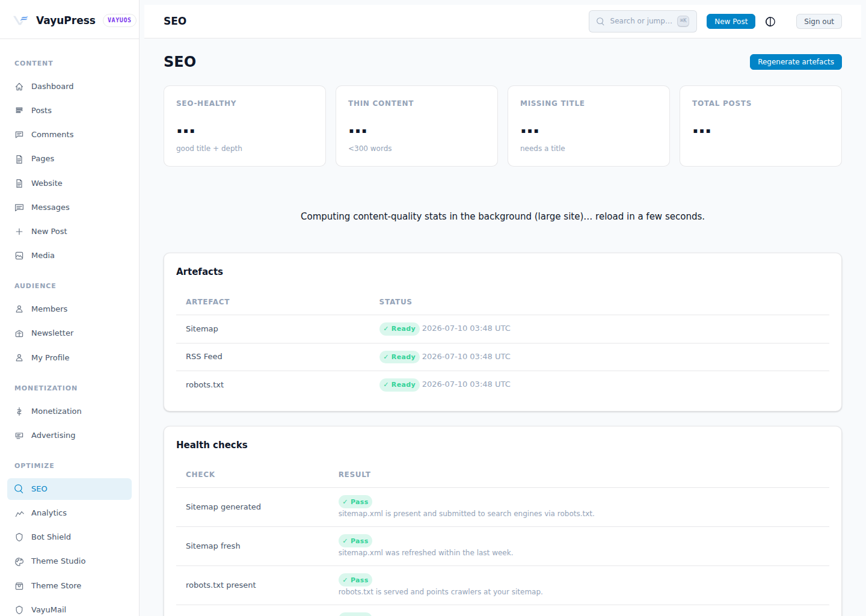Screen dimensions: 866x616
Task: Click the Pages document icon
Action: [x=19, y=159]
